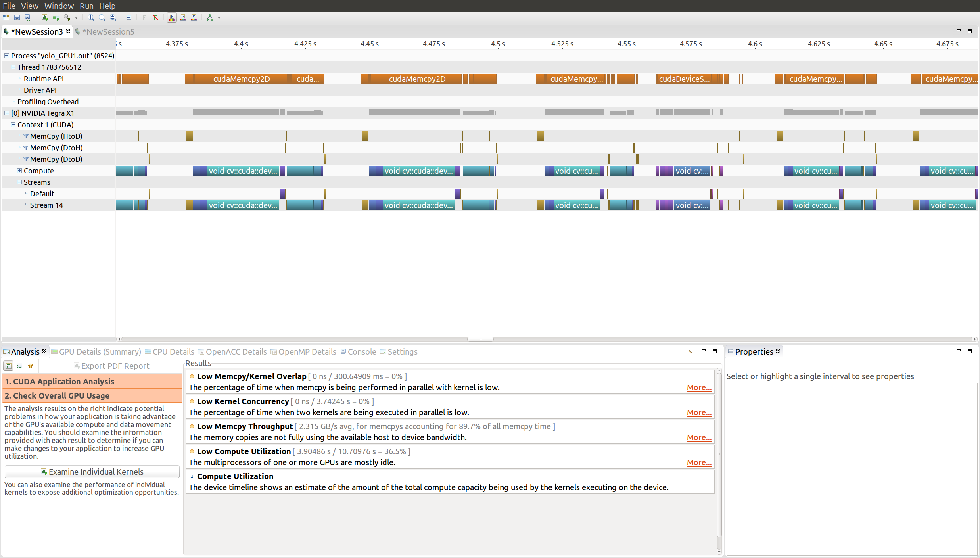
Task: Toggle the S stream color mode button
Action: (183, 17)
